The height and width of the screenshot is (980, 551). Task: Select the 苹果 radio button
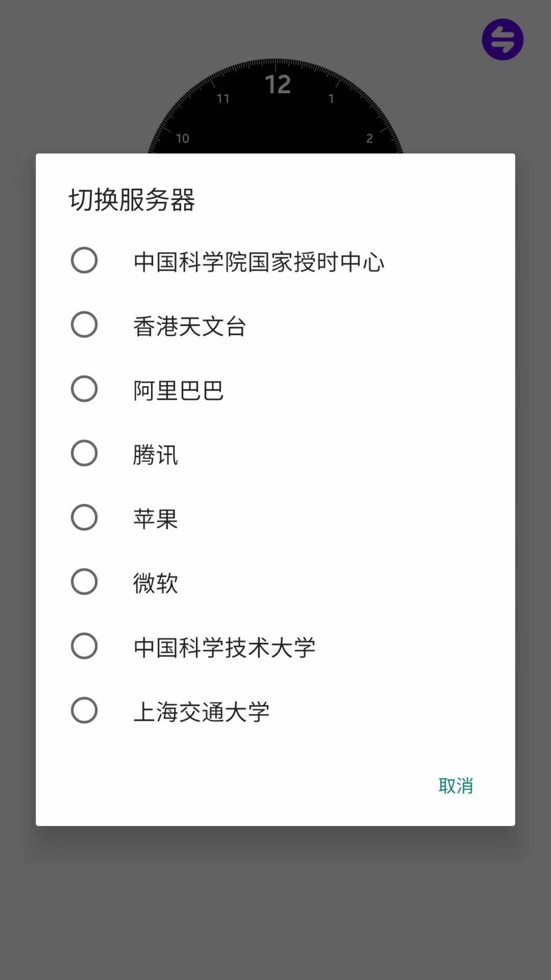84,518
